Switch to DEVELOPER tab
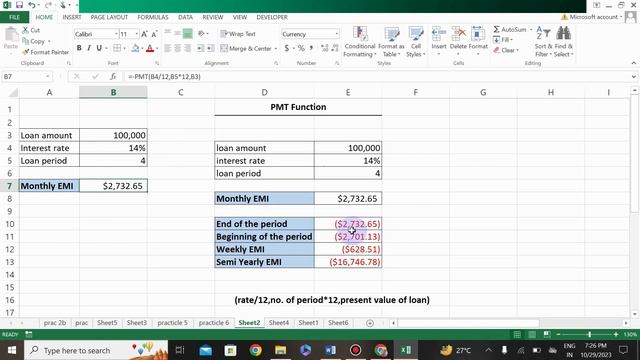Viewport: 640px width, 360px height. pos(272,17)
